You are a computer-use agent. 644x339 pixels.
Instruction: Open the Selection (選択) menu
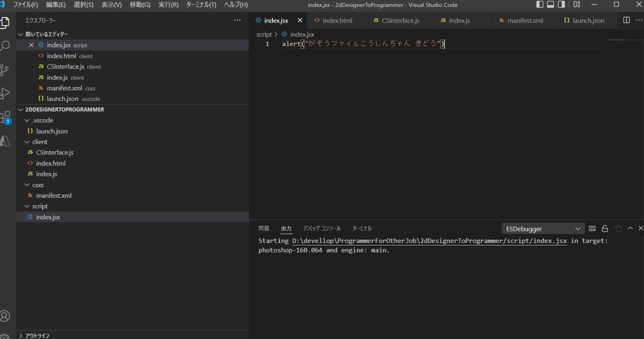point(83,5)
